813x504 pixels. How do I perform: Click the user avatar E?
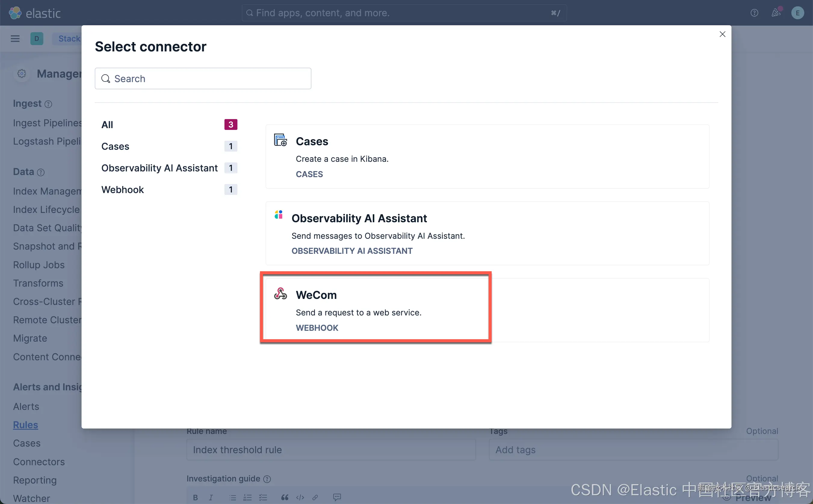(x=797, y=13)
